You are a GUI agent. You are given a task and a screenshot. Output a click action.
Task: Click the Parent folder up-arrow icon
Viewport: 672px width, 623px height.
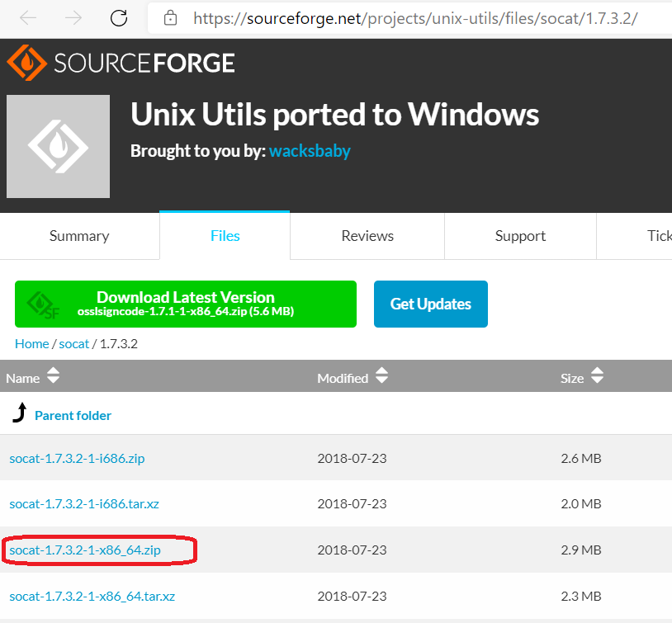(19, 414)
